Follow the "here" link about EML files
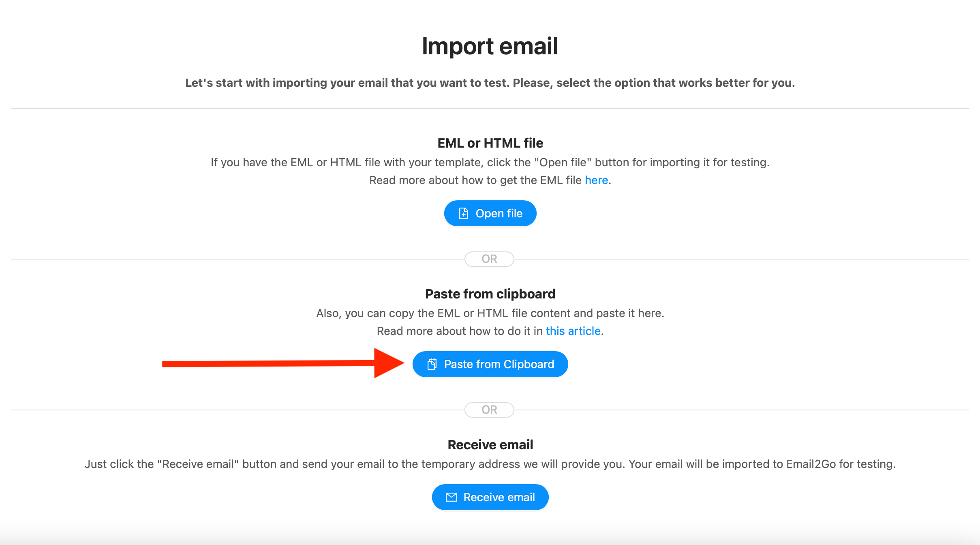This screenshot has height=545, width=980. coord(596,180)
